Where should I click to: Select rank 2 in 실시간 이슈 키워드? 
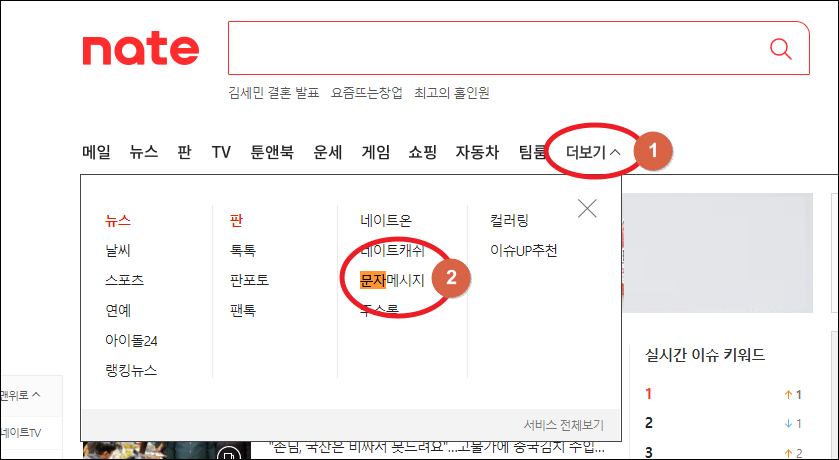(x=649, y=424)
